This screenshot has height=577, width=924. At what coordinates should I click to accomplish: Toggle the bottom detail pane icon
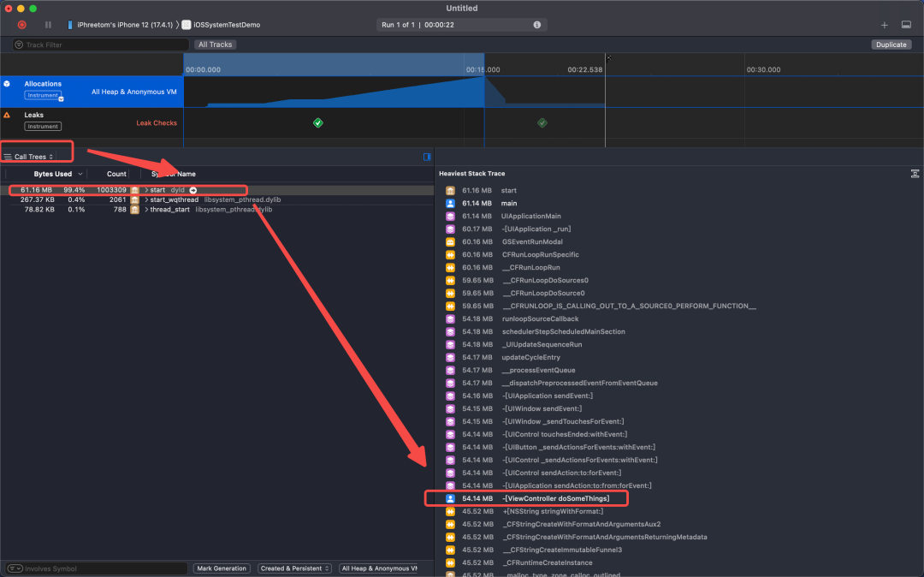[x=906, y=25]
